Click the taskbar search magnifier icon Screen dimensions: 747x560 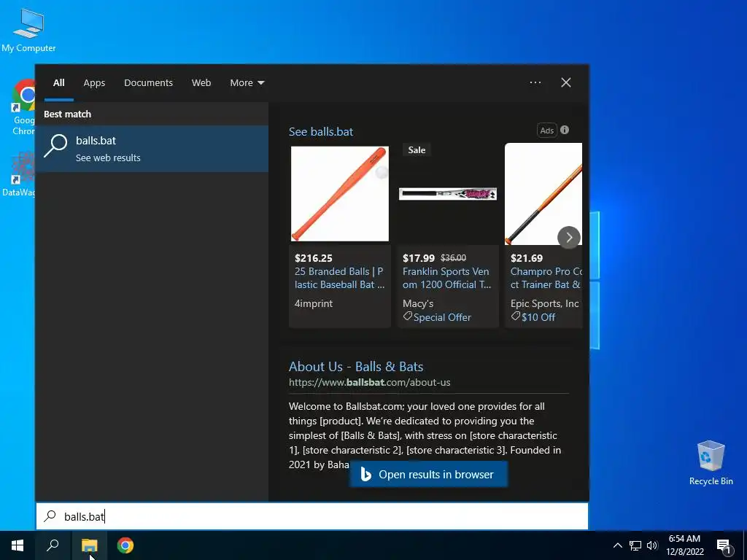click(x=53, y=545)
